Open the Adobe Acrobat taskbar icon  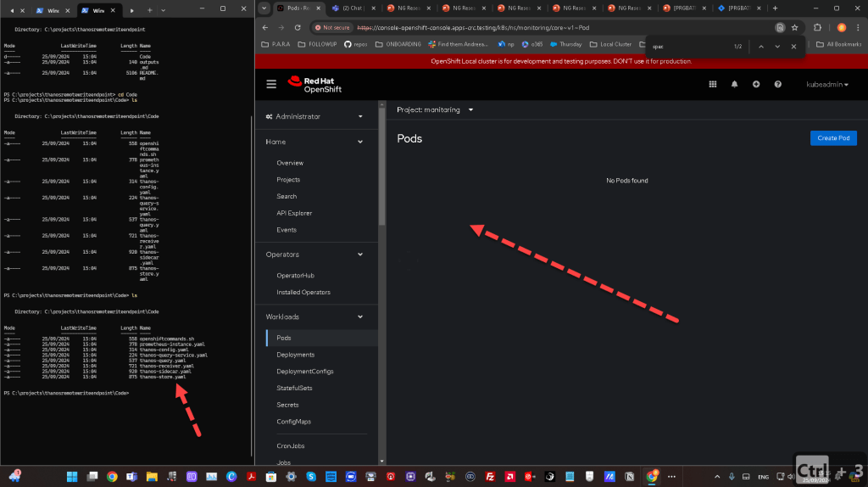click(x=251, y=477)
